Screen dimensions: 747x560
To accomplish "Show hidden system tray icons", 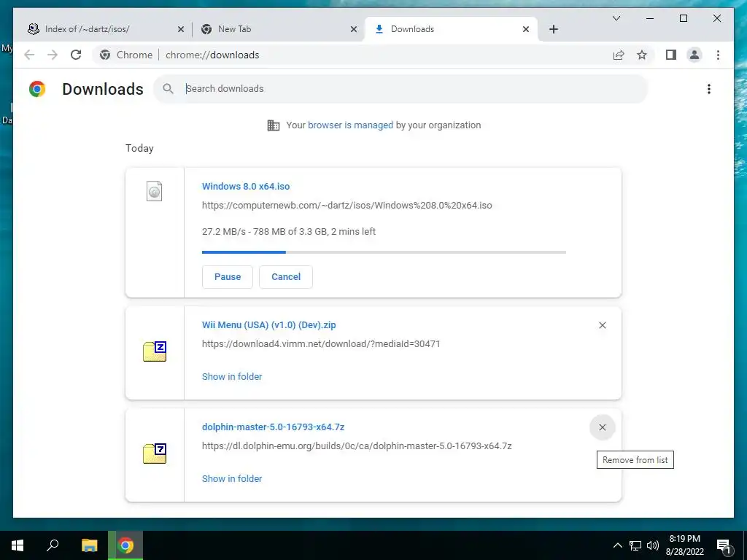I will click(x=617, y=545).
